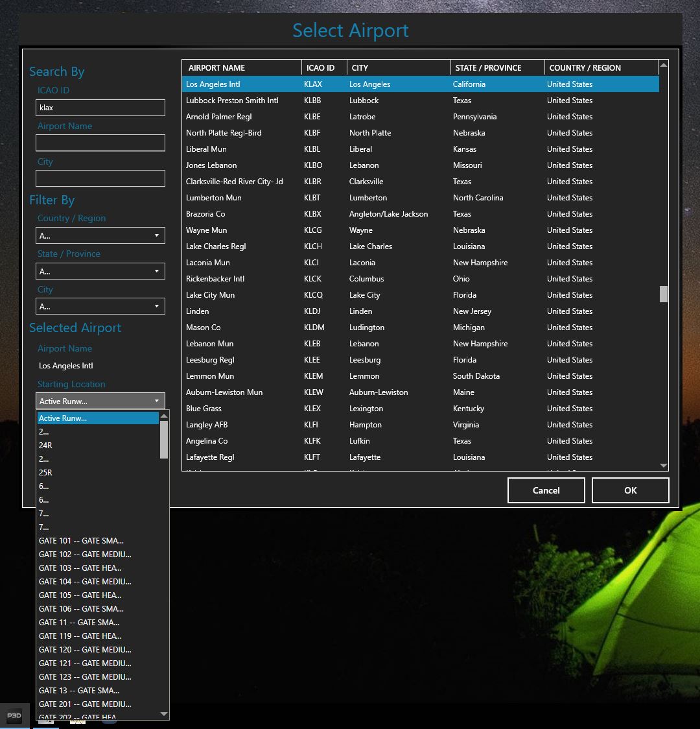This screenshot has height=729, width=700.
Task: Select GATE 102 -- GATE MEDIUM option
Action: (x=97, y=554)
